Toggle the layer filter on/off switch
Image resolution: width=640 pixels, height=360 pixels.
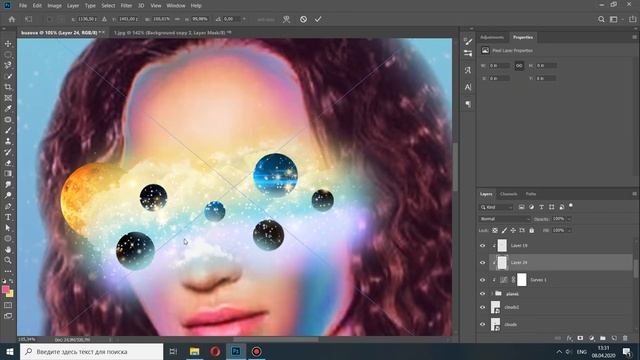[x=571, y=206]
